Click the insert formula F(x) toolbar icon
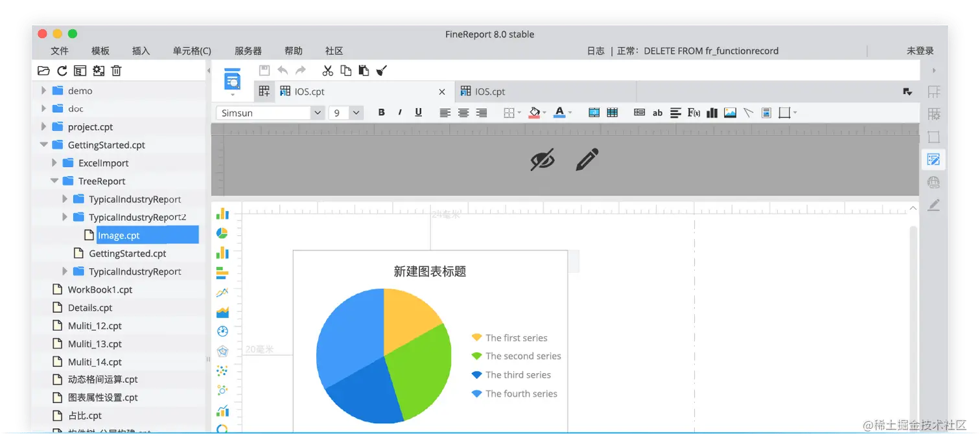980x445 pixels. click(x=693, y=112)
